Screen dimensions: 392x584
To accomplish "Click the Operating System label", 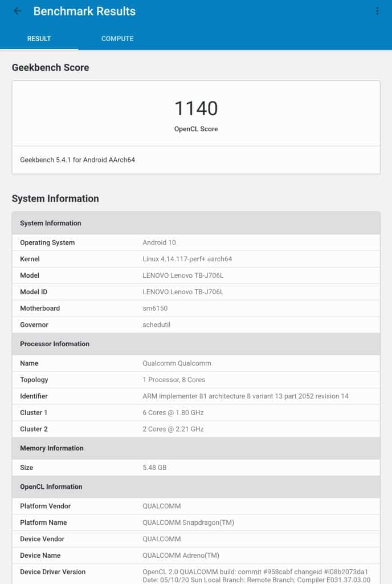I will [47, 242].
